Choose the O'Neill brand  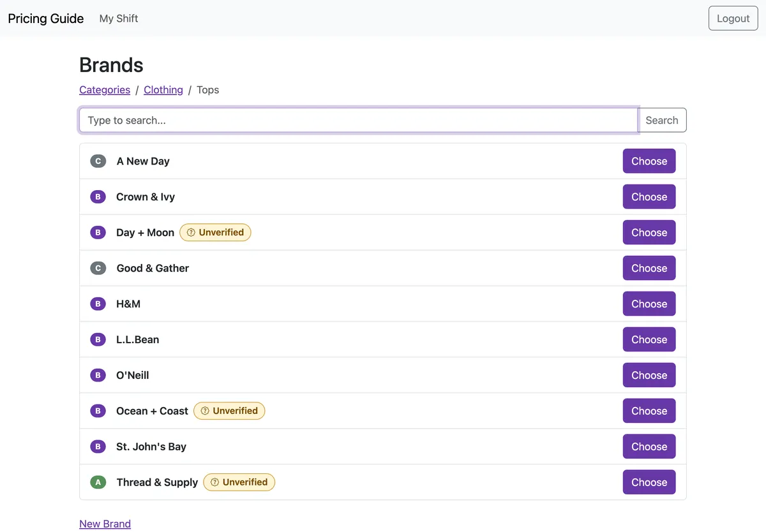[x=649, y=376]
